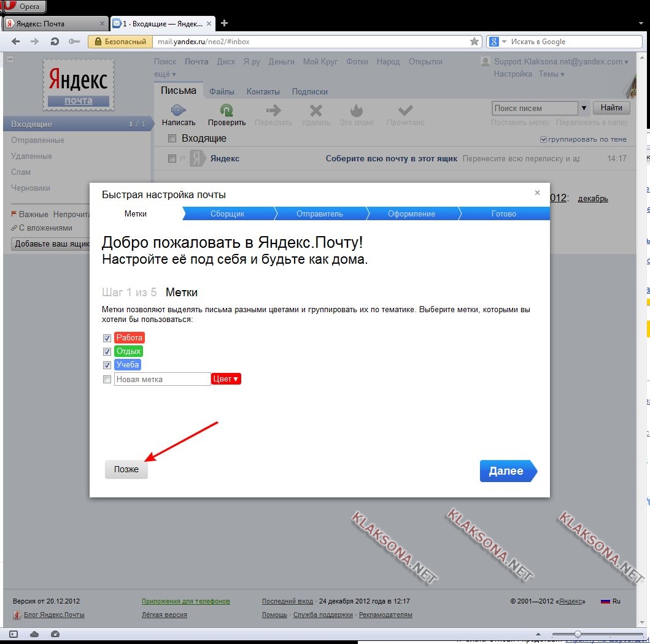This screenshot has width=650, height=644.
Task: Click the Opera Link cloud icon
Action: tap(34, 634)
